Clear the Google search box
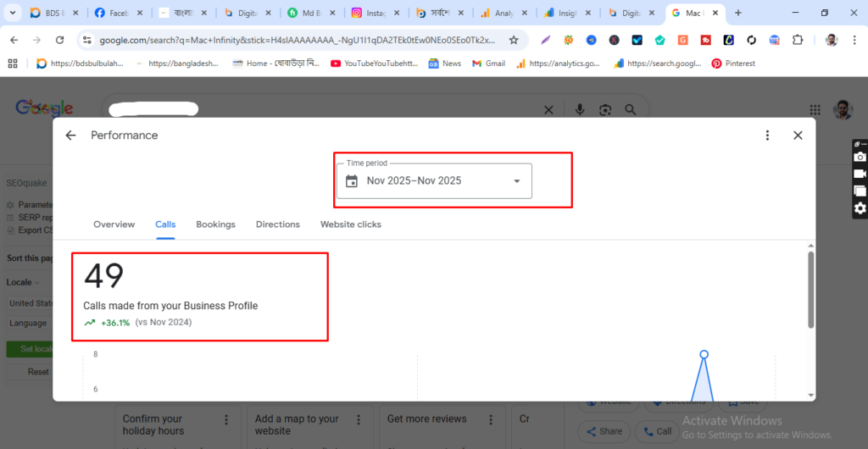The height and width of the screenshot is (449, 868). click(x=548, y=110)
